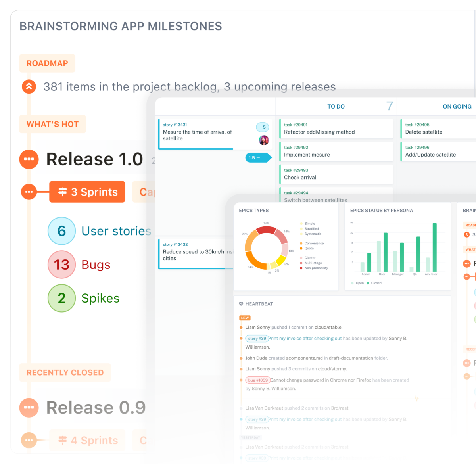Image resolution: width=476 pixels, height=464 pixels.
Task: Select the ON GOING column header
Action: click(457, 107)
